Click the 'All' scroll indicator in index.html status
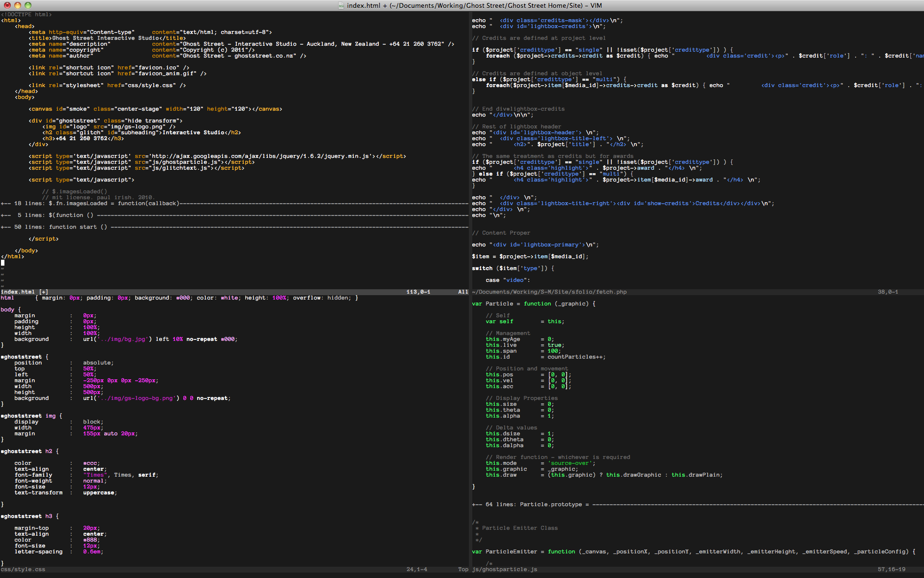The image size is (924, 578). pyautogui.click(x=463, y=292)
